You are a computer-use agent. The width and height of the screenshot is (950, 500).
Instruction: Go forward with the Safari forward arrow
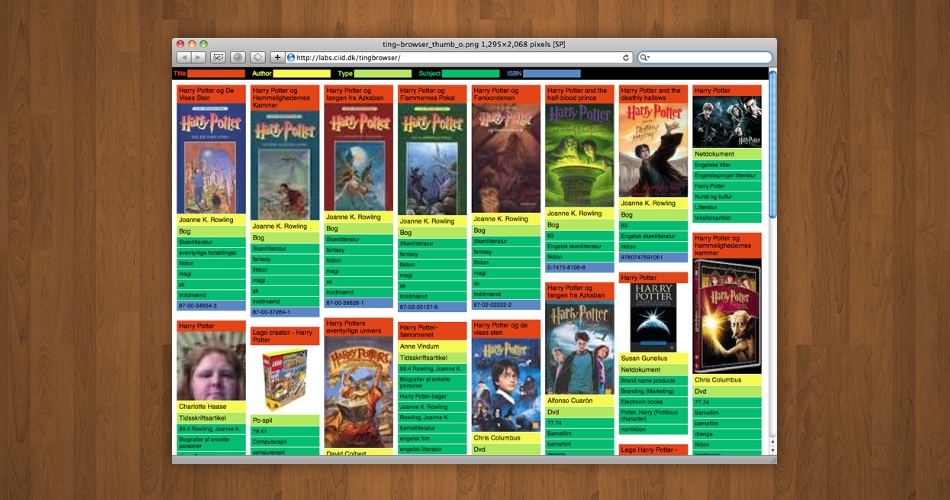(x=198, y=57)
